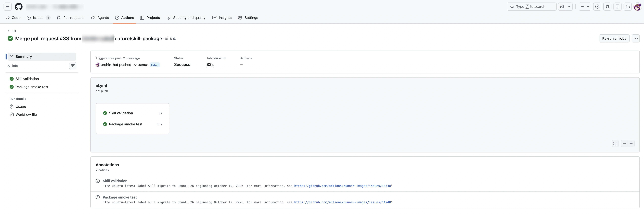This screenshot has height=214, width=644.
Task: Zoom out the workflow graph
Action: (x=624, y=143)
